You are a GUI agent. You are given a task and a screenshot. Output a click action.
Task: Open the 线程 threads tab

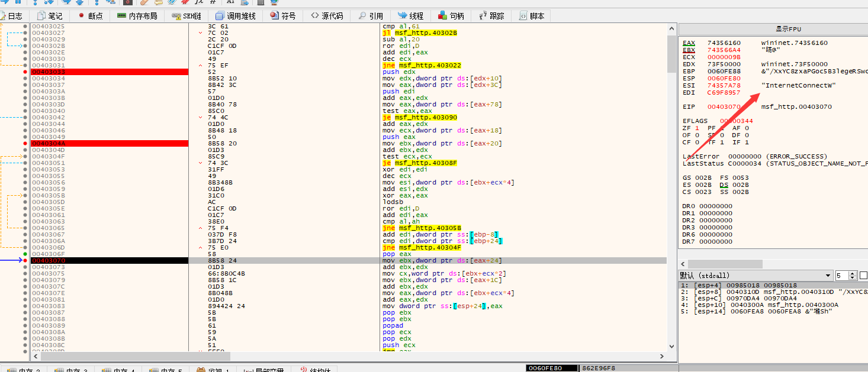412,16
